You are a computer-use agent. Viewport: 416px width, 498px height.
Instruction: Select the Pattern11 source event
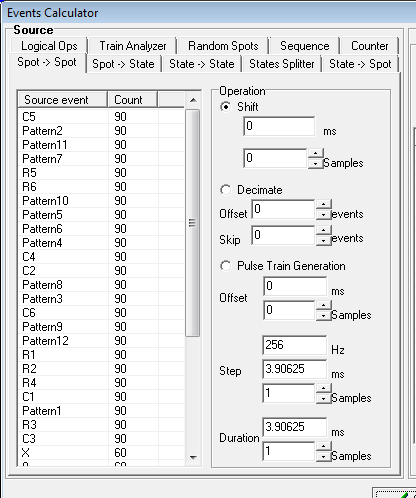101,145
